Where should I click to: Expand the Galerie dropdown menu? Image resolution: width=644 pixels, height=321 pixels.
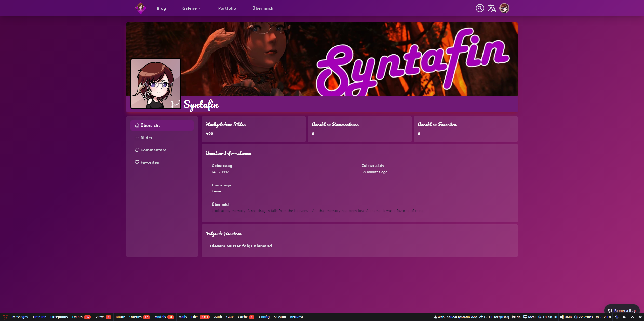(192, 8)
